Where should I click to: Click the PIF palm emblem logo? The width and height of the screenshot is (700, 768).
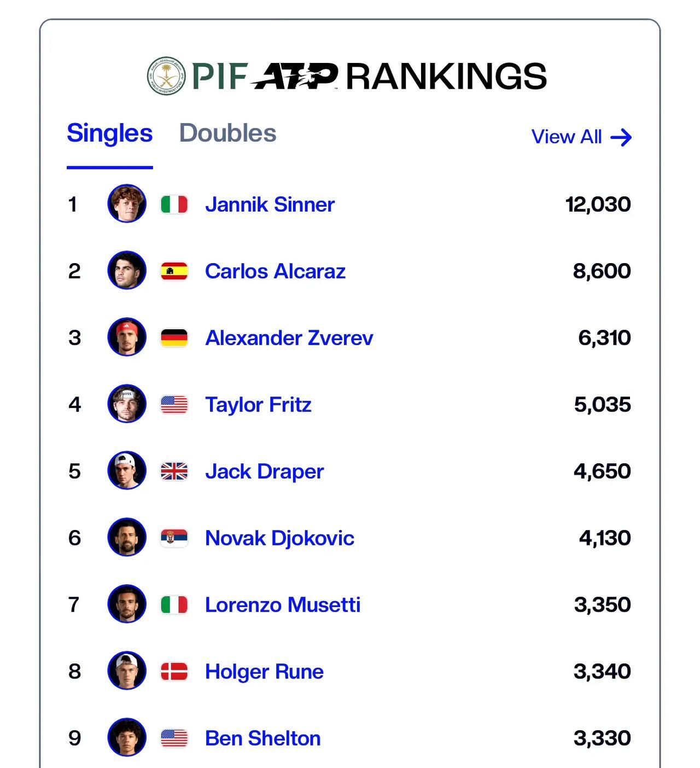[166, 76]
